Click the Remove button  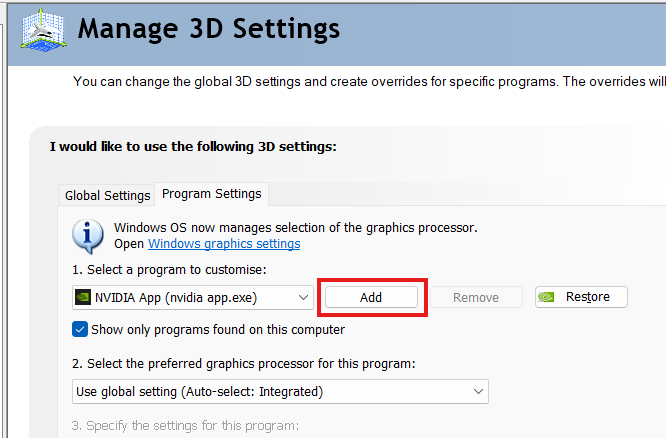tap(476, 297)
